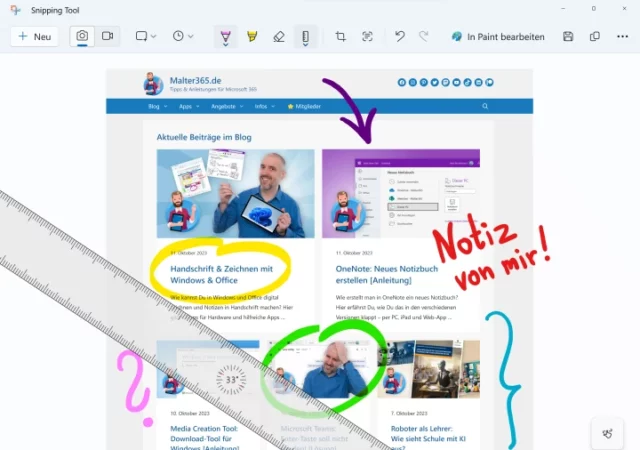Select the eraser tool
The image size is (640, 450).
(279, 37)
